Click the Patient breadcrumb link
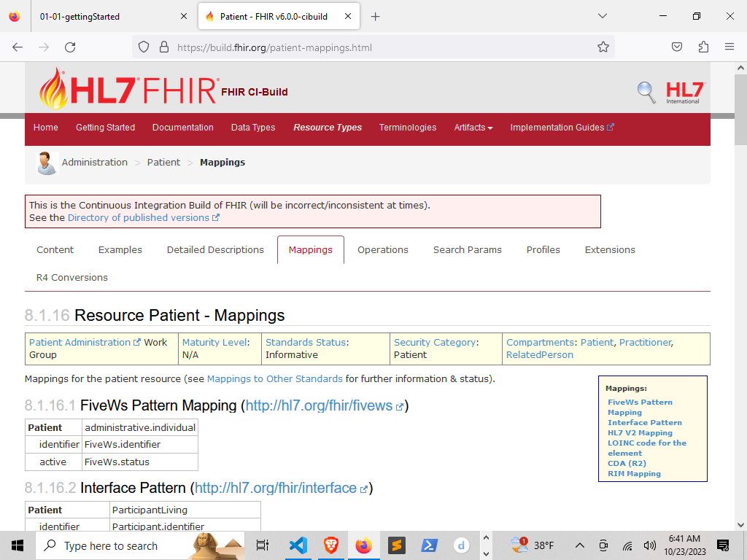747x560 pixels. tap(164, 163)
